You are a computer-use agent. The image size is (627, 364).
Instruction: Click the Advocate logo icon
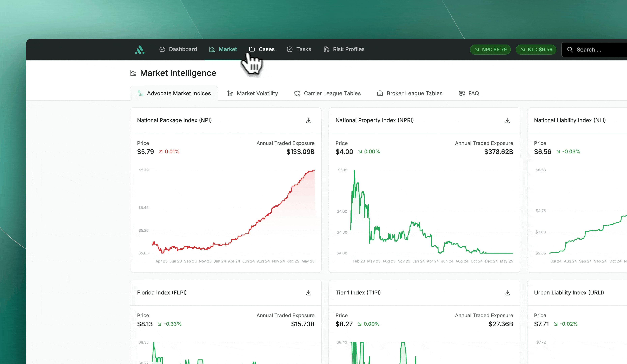[140, 50]
